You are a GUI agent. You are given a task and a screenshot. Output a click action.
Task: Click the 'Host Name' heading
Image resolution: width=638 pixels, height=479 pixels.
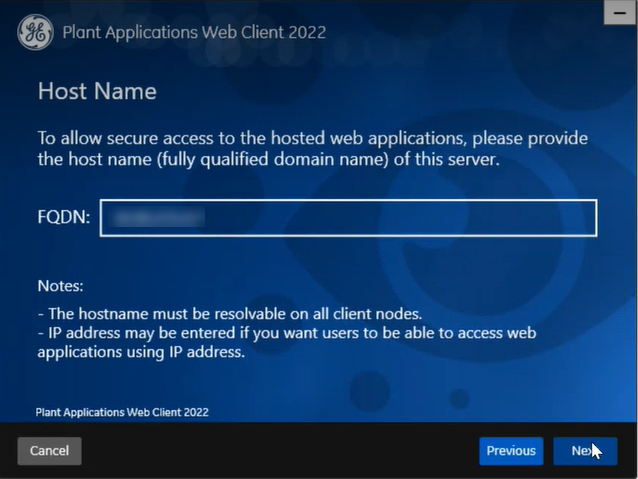(97, 91)
